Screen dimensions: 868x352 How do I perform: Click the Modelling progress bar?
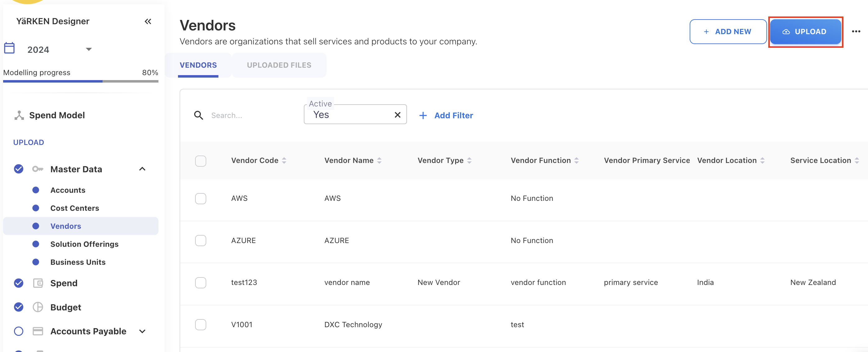click(x=80, y=81)
